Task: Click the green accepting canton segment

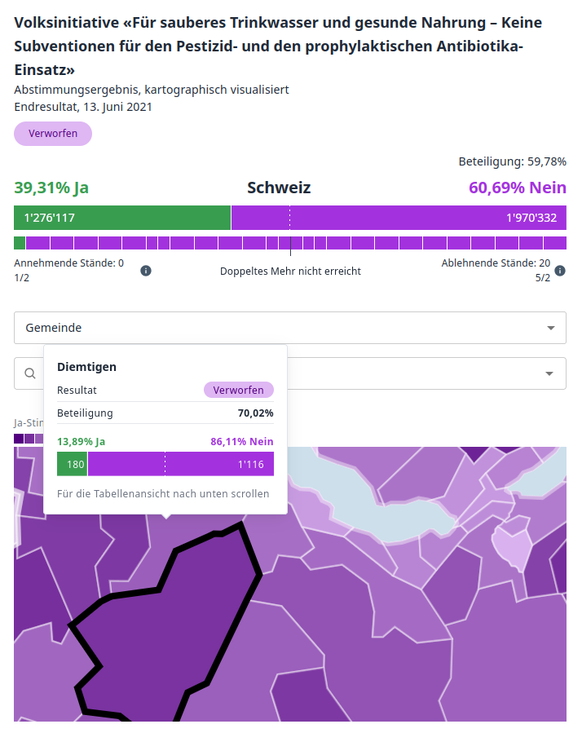Action: [x=19, y=243]
